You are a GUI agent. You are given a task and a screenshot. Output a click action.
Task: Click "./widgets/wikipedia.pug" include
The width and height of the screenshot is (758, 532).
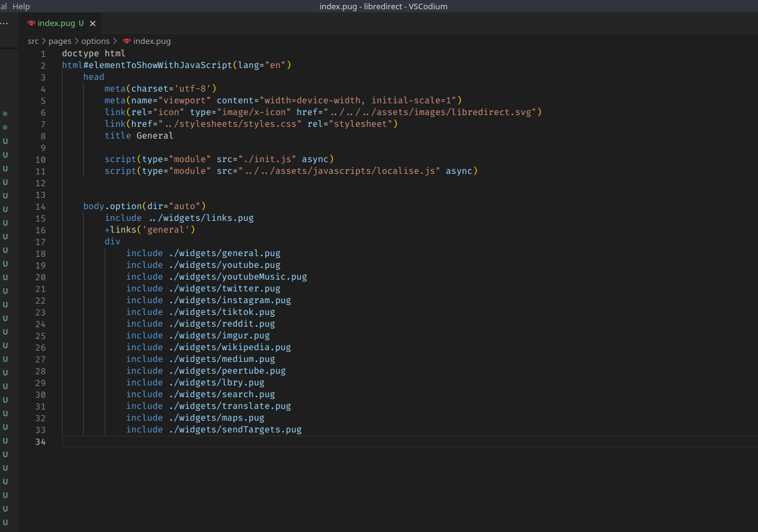pos(230,348)
